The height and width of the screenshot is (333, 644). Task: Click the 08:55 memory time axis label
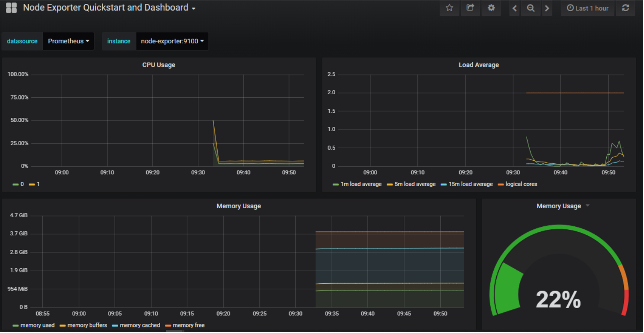[x=43, y=314]
